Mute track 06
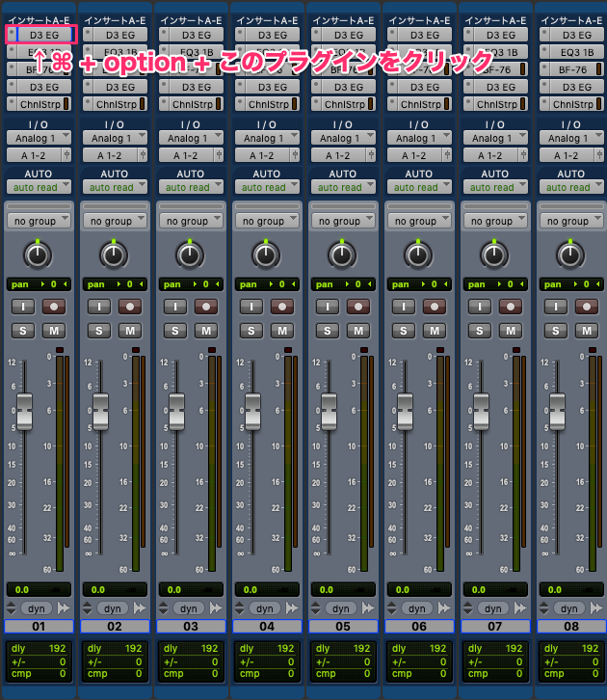The image size is (607, 700). click(434, 331)
